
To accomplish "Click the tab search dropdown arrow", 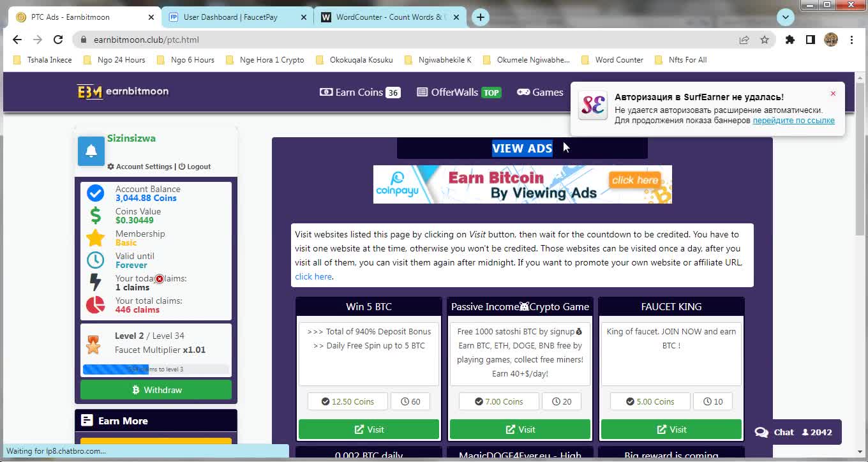I will coord(786,17).
